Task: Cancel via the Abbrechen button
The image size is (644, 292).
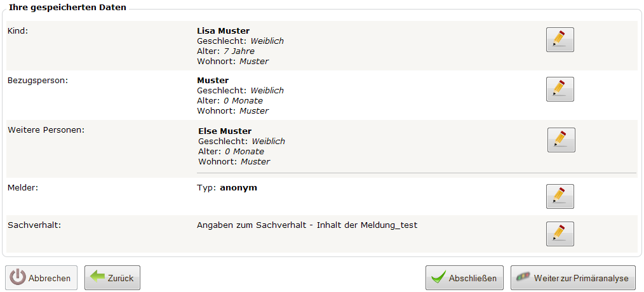Action: (41, 278)
